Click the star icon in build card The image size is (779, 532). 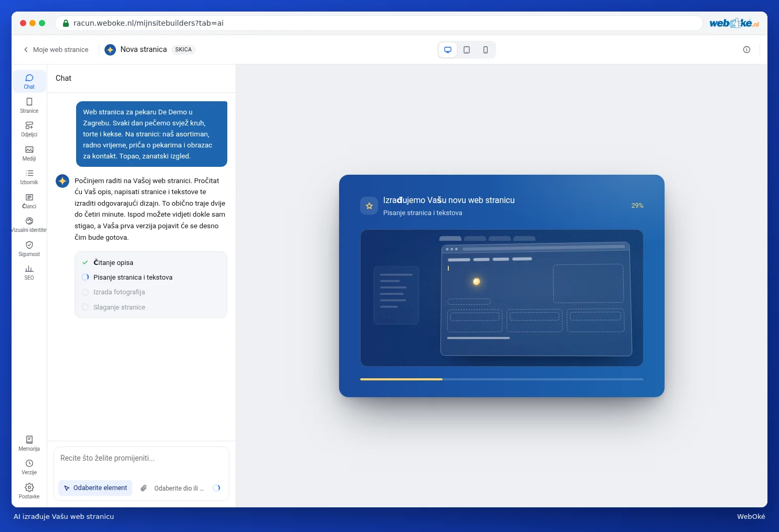point(369,206)
